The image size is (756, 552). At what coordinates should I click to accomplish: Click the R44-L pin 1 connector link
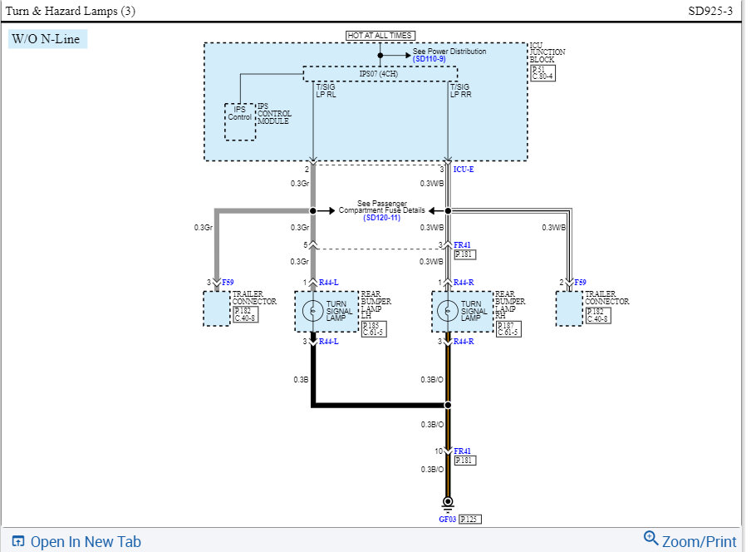(329, 283)
